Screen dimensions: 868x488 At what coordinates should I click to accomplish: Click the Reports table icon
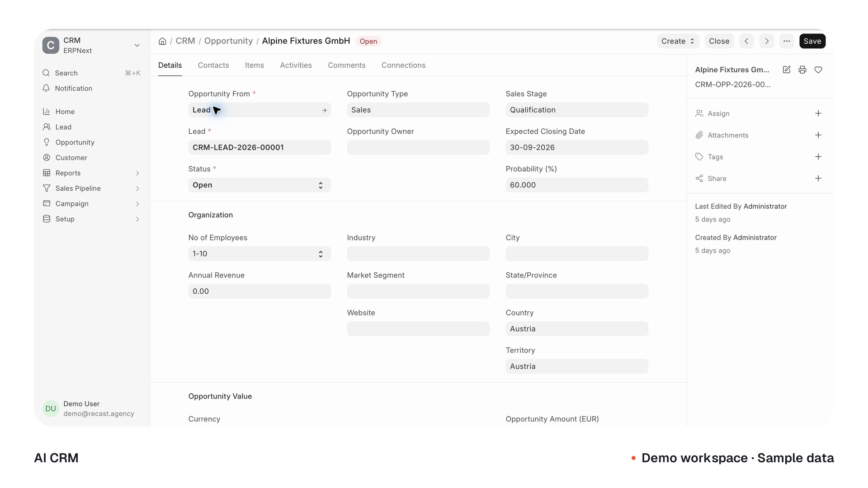click(47, 173)
